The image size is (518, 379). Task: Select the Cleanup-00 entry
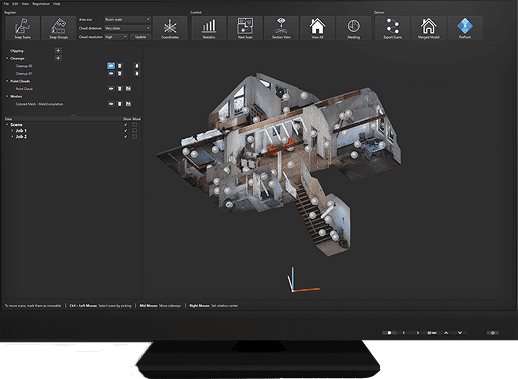[24, 66]
